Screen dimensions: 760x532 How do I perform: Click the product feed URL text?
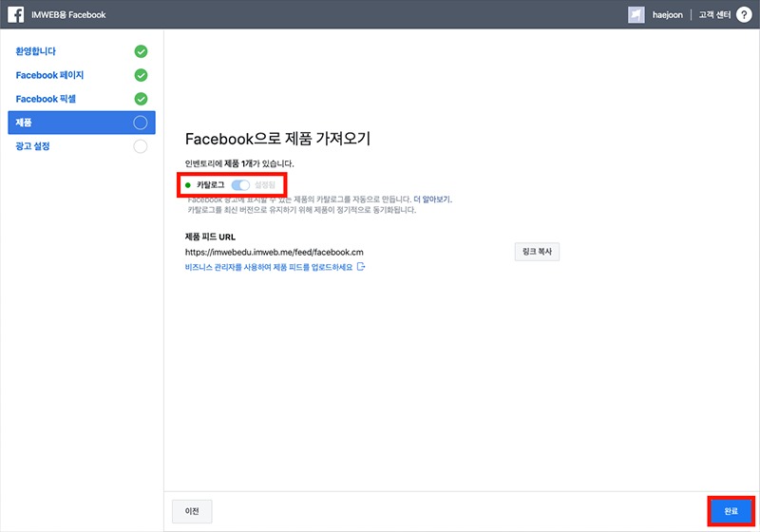tap(275, 252)
